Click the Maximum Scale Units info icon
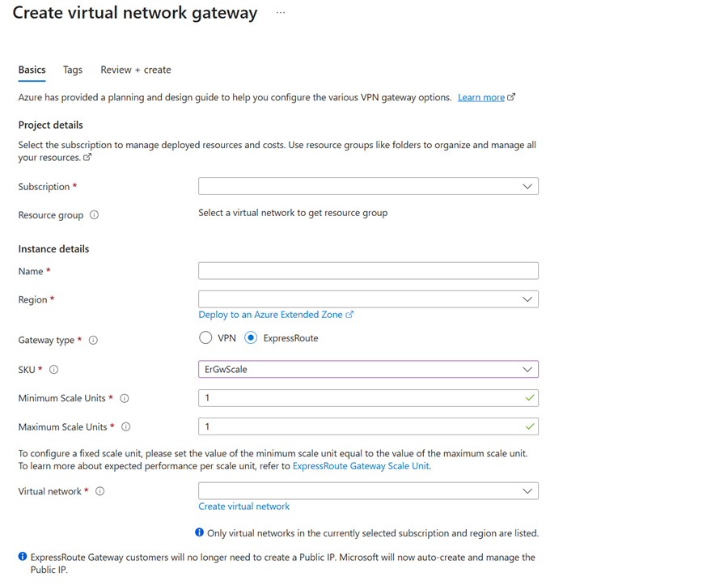 126,426
